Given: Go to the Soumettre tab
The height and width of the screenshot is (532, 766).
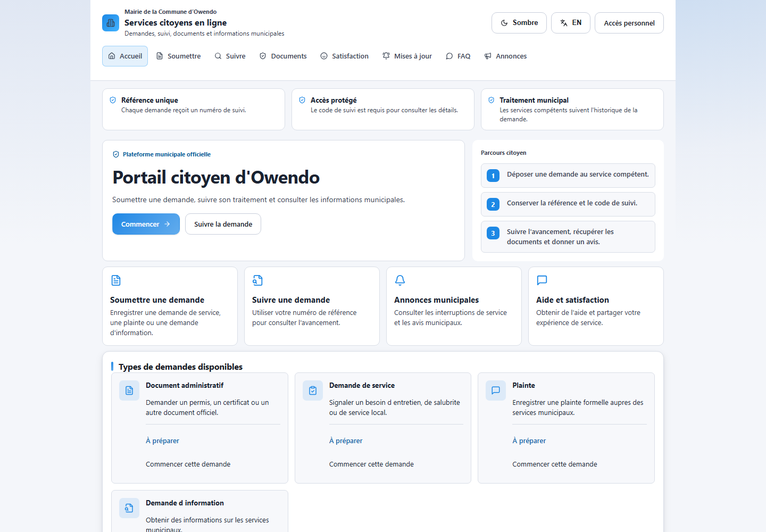Looking at the screenshot, I should [178, 56].
